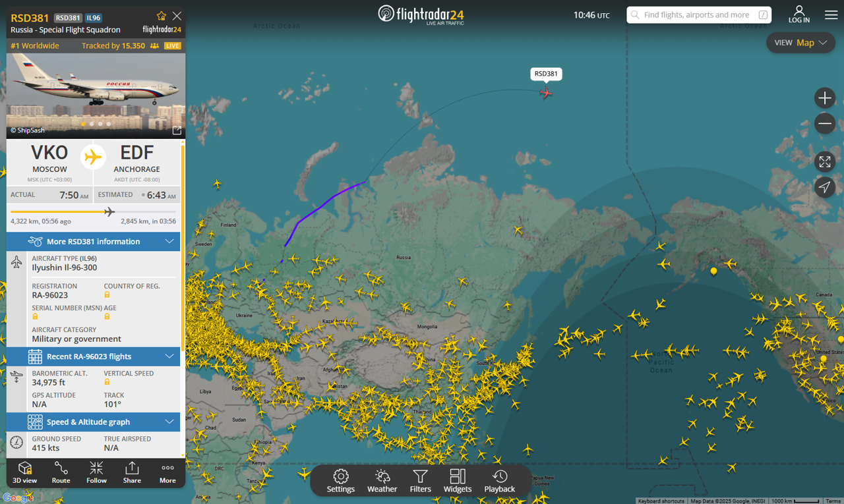
Task: Click the #1 Worldwide ranking
Action: [35, 46]
